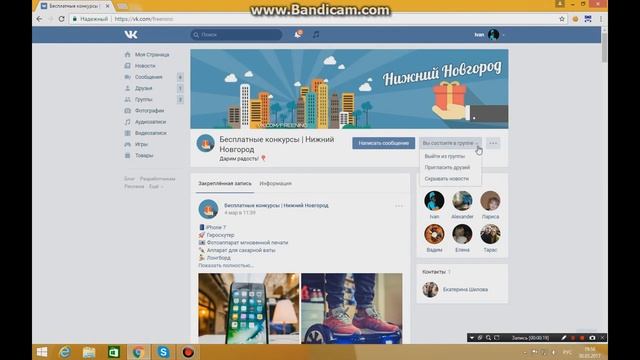Click the search field in VK header
The image size is (640, 360).
click(x=236, y=35)
